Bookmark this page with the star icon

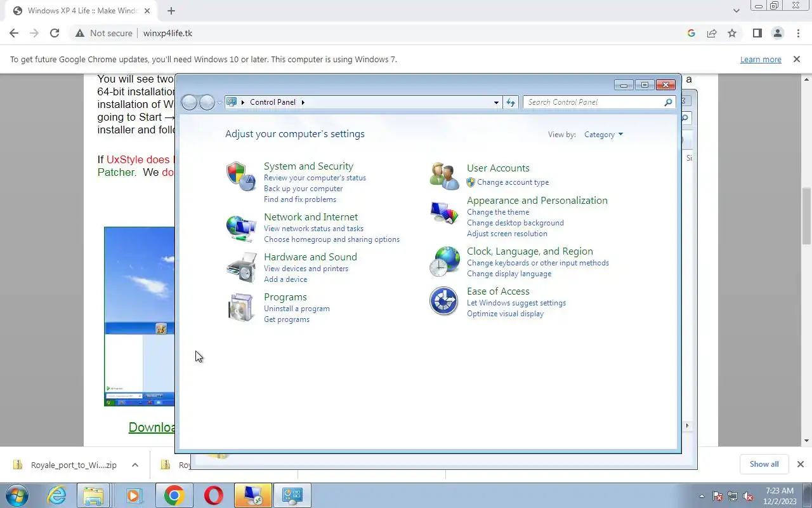[732, 33]
